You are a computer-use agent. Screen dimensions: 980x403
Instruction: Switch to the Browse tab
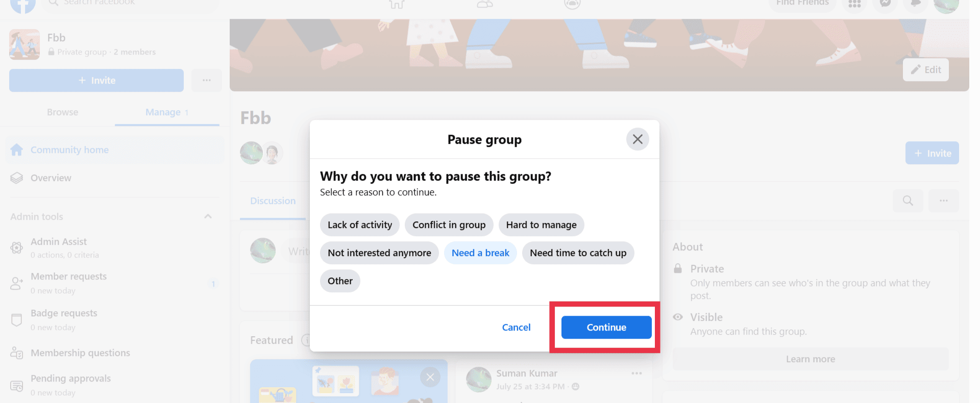coord(63,112)
